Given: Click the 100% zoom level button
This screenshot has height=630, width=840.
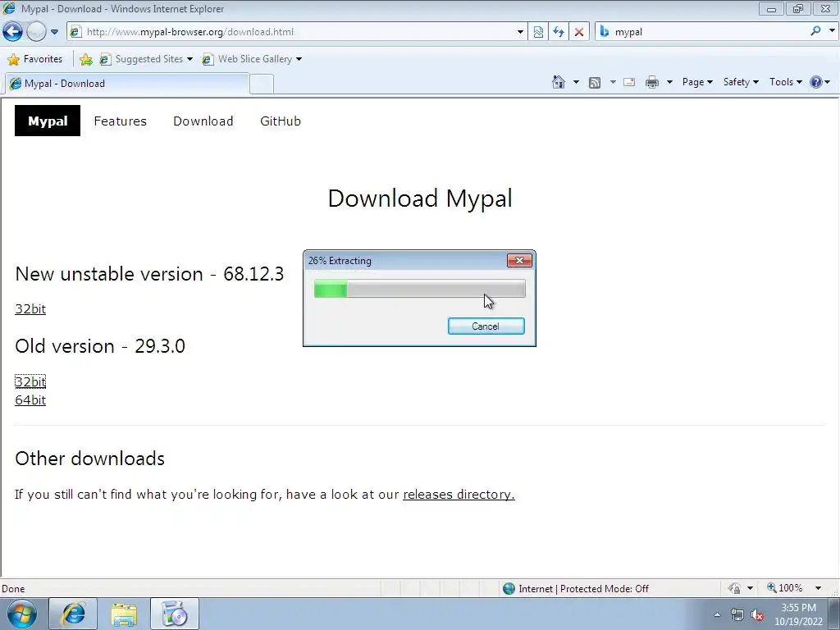Looking at the screenshot, I should click(x=785, y=588).
